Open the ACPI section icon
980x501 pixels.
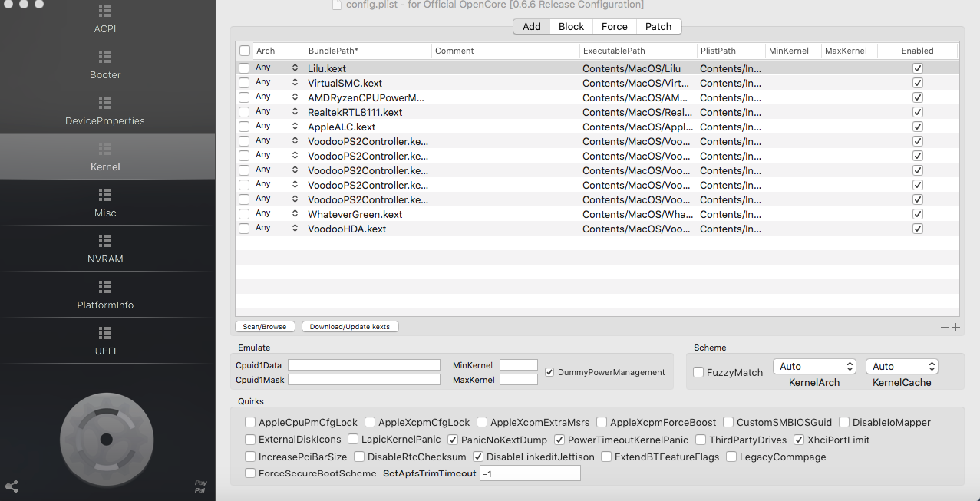pos(105,12)
